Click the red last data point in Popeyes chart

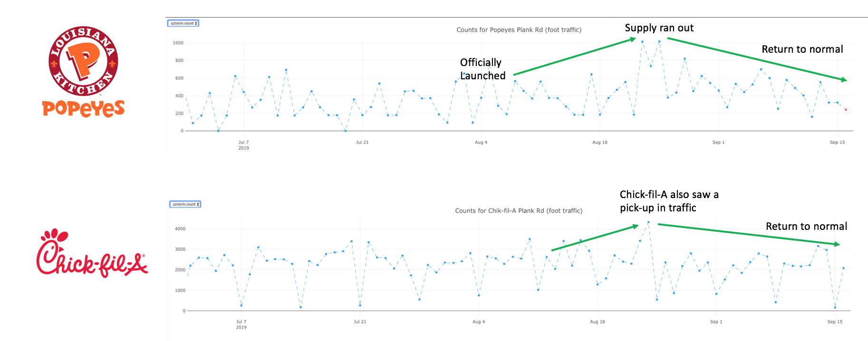click(x=846, y=110)
